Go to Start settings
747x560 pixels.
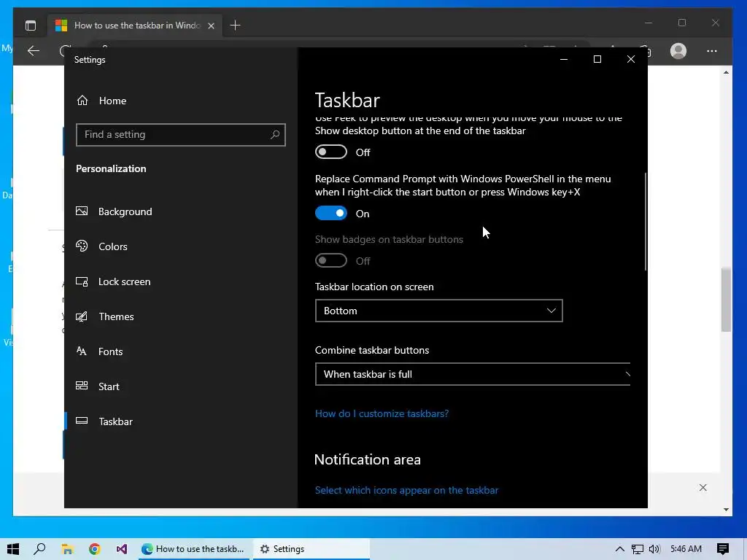pos(109,386)
